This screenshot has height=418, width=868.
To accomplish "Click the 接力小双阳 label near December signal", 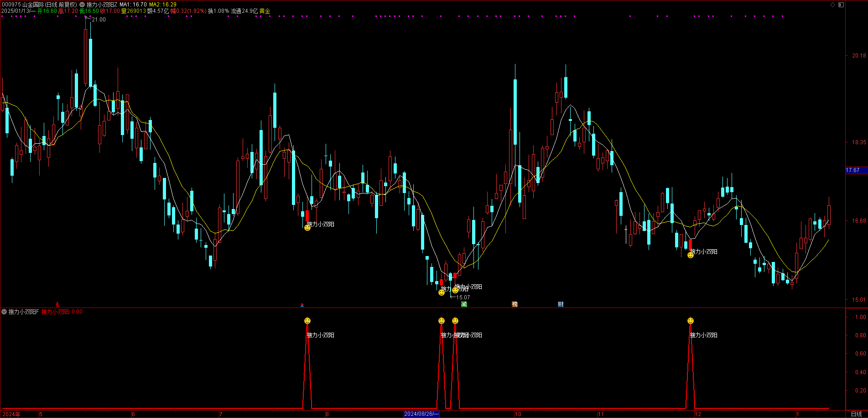I will click(704, 252).
